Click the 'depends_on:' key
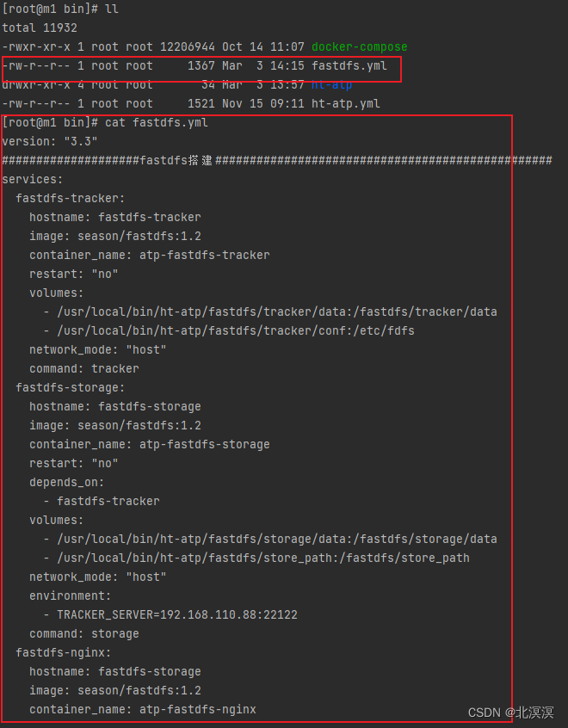Viewport: 568px width, 728px height. tap(67, 483)
